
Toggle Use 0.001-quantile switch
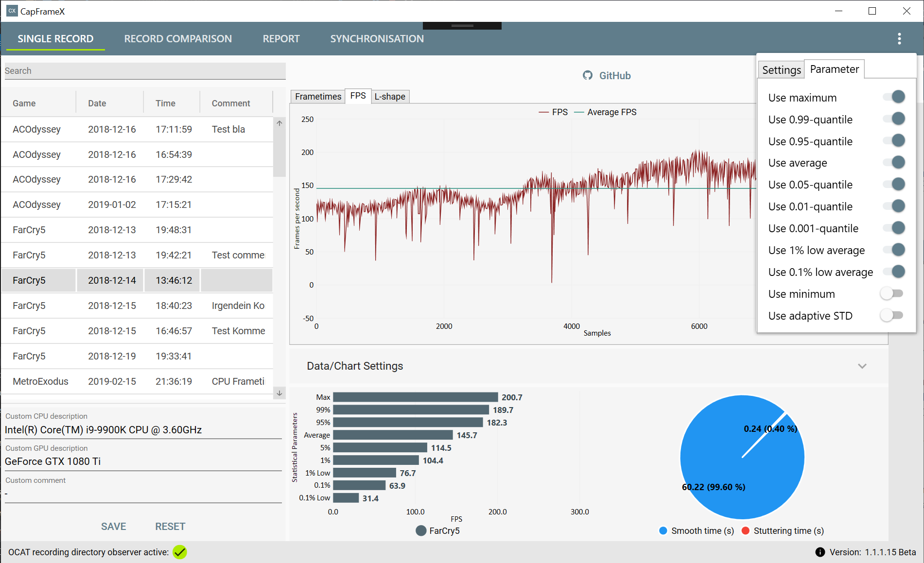pos(894,228)
